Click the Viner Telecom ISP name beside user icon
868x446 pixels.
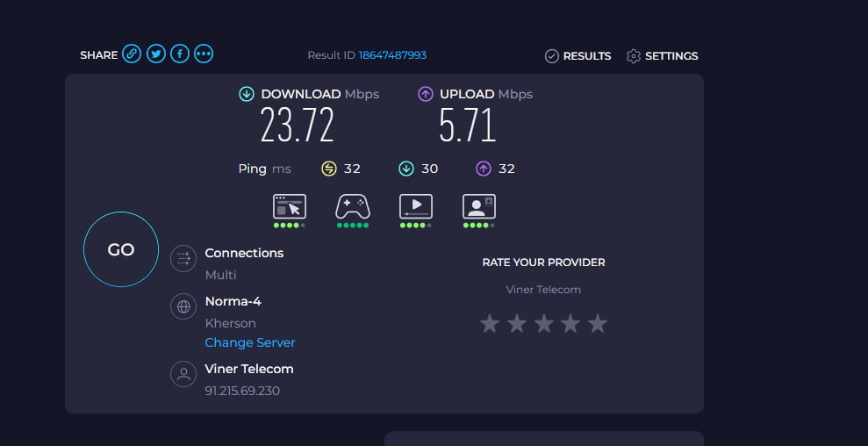(x=249, y=369)
